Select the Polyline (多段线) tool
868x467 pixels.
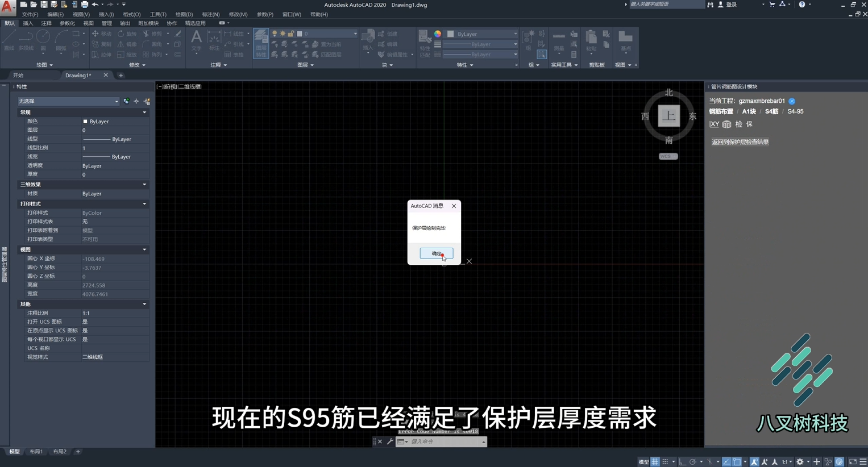26,41
